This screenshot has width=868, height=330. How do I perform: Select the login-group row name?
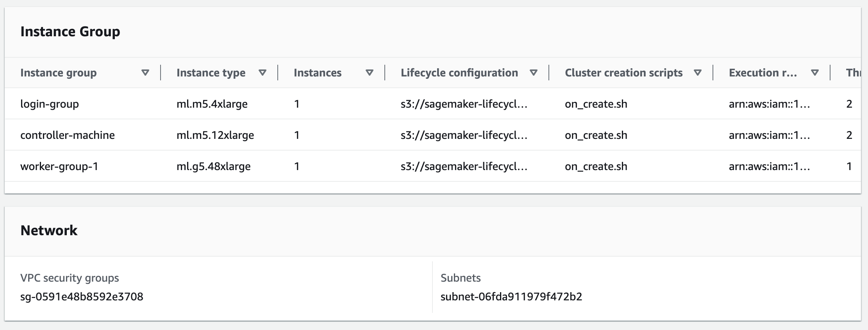click(x=50, y=104)
